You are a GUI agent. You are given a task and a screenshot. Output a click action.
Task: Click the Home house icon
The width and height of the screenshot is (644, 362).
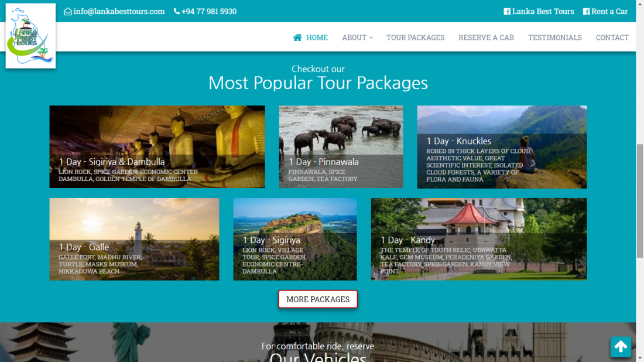[x=297, y=37]
